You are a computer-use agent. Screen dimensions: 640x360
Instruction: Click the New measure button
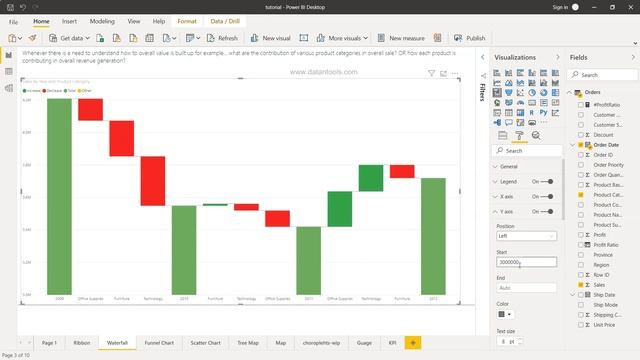click(x=401, y=38)
